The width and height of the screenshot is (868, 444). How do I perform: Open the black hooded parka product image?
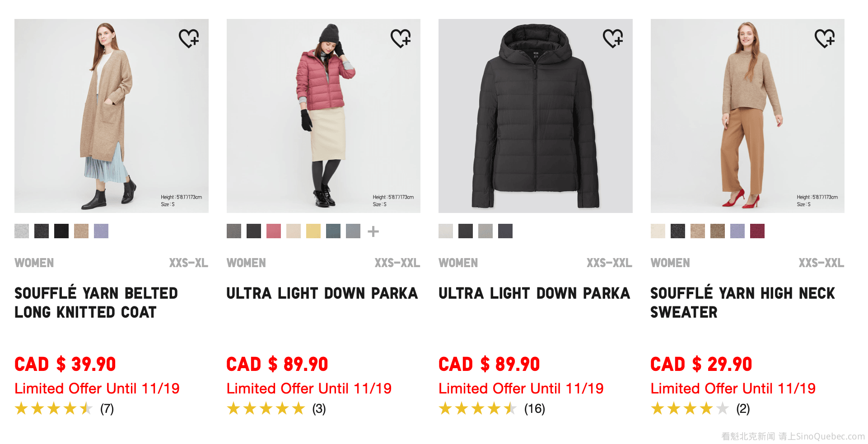click(x=535, y=116)
